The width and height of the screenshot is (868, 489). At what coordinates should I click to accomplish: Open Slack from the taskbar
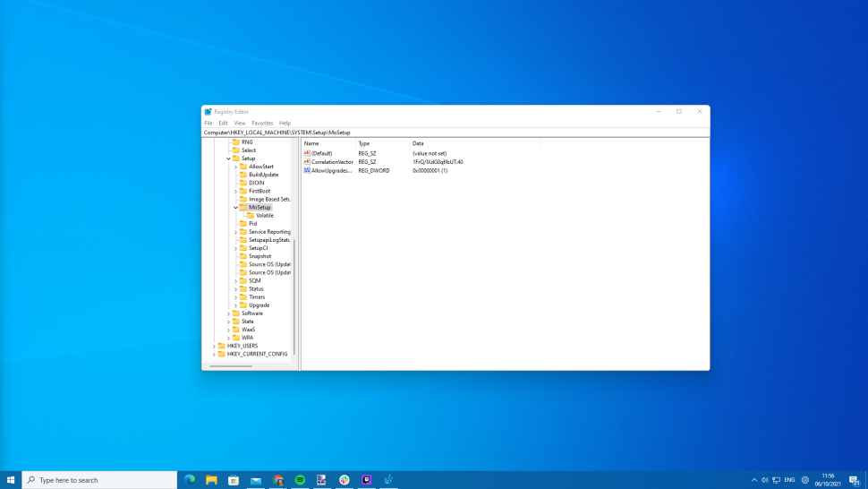[344, 480]
